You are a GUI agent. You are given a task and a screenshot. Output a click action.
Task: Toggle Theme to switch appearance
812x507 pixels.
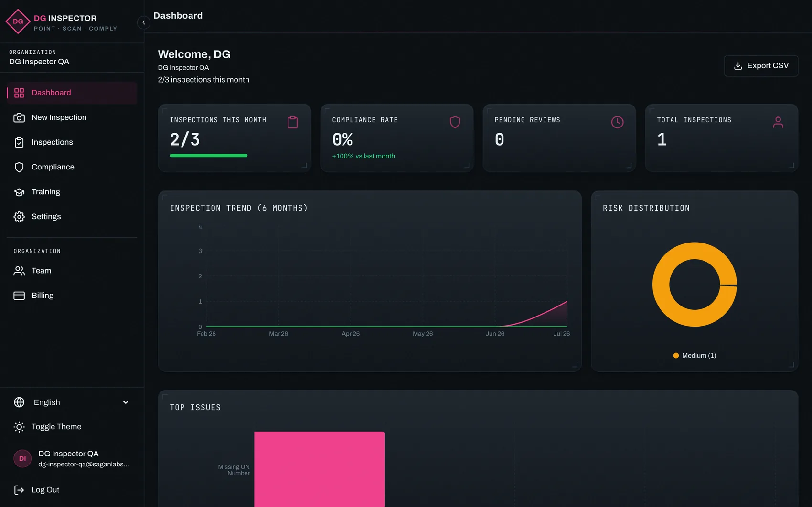72,427
